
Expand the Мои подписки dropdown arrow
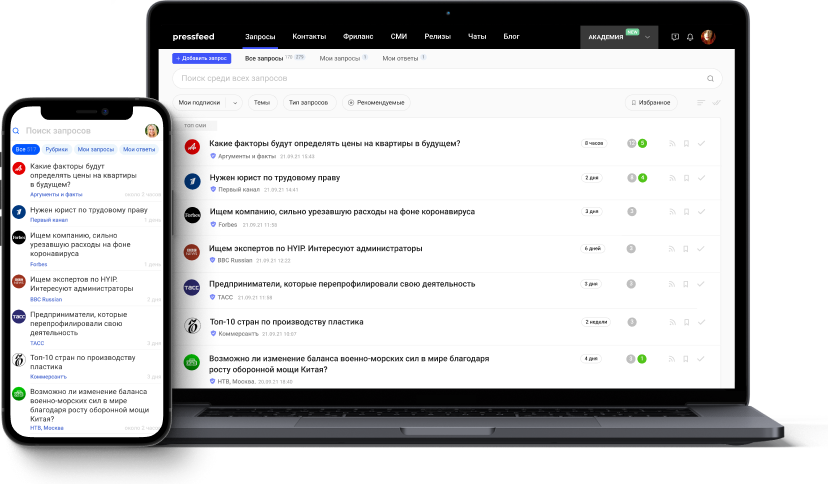235,102
